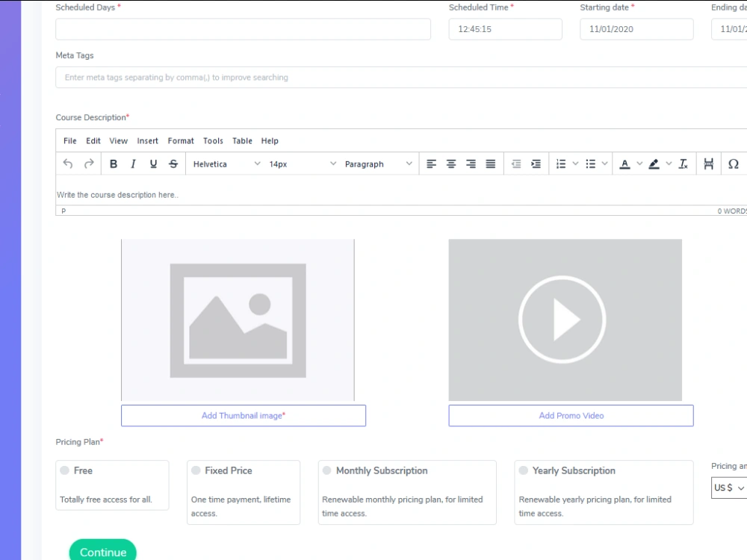
Task: Apply background highlight color
Action: tap(654, 164)
